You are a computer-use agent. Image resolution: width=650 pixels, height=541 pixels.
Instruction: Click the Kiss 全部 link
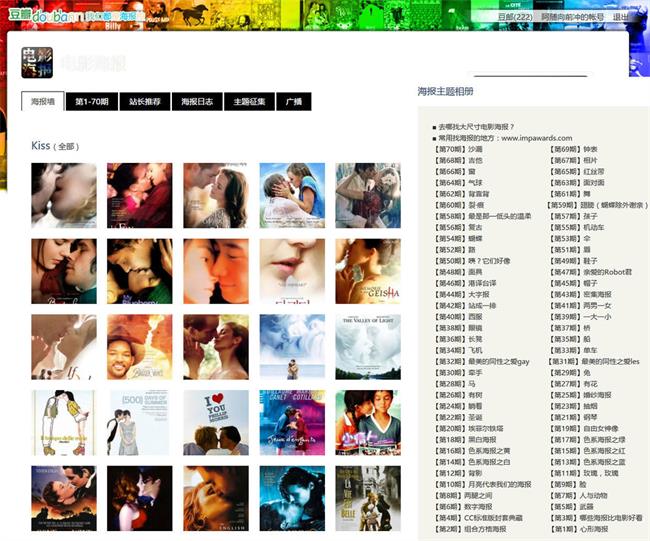tap(66, 147)
